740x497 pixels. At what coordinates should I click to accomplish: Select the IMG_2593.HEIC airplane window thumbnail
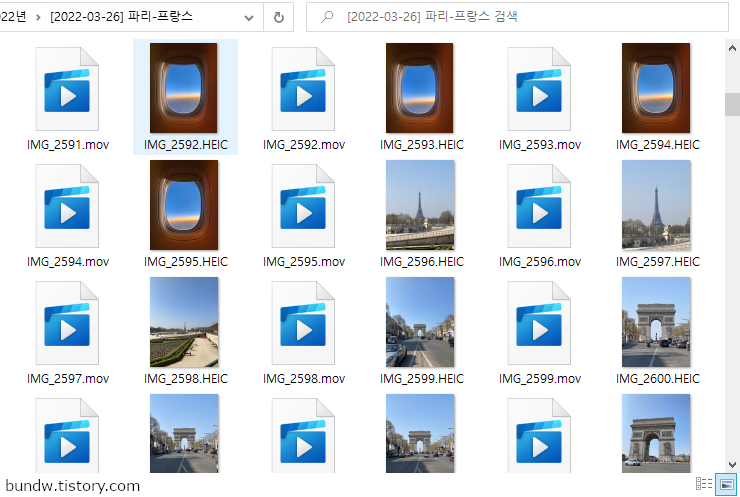point(420,88)
